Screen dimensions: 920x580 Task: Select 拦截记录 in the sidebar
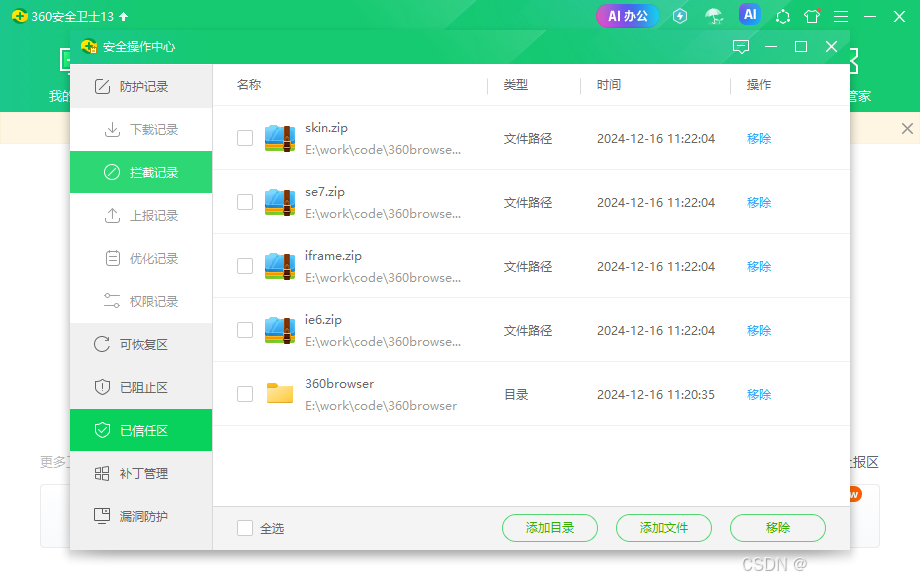[x=141, y=172]
